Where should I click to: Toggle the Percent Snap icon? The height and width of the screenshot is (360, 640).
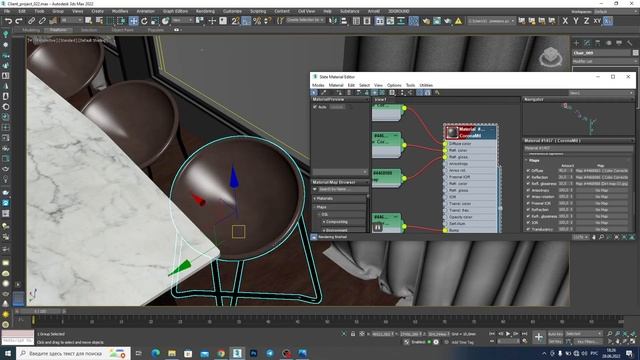pyautogui.click(x=257, y=21)
